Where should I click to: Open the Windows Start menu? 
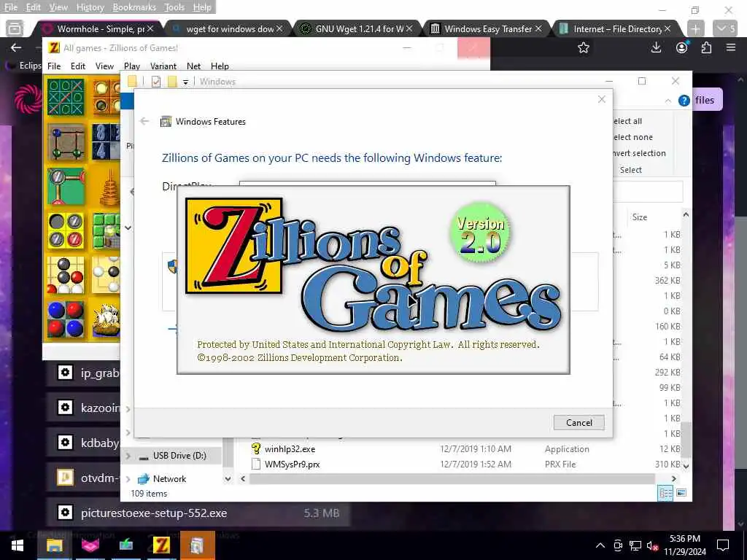point(18,545)
